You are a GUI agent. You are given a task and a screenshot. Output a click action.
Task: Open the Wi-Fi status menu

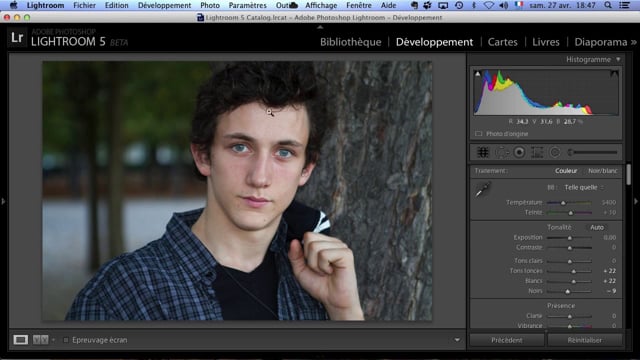[x=489, y=5]
